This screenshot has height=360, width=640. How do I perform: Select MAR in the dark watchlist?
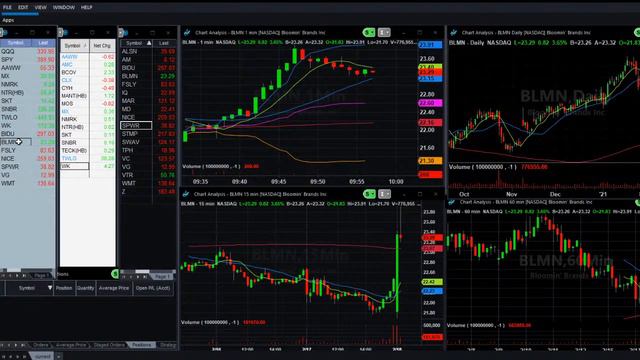click(x=128, y=101)
